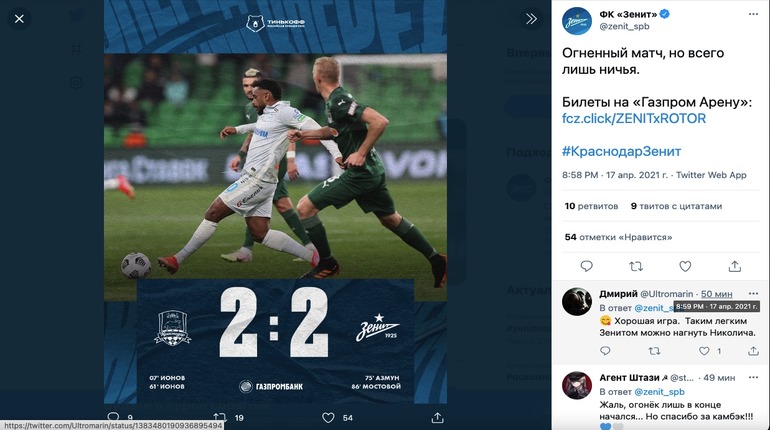The image size is (770, 430).
Task: View the 9 твитов с цитатами
Action: coord(676,206)
